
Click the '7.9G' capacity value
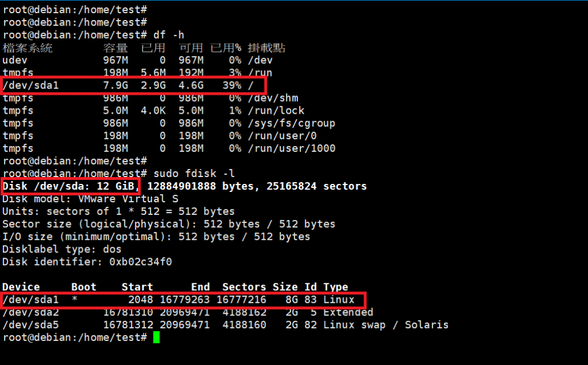pyautogui.click(x=115, y=85)
